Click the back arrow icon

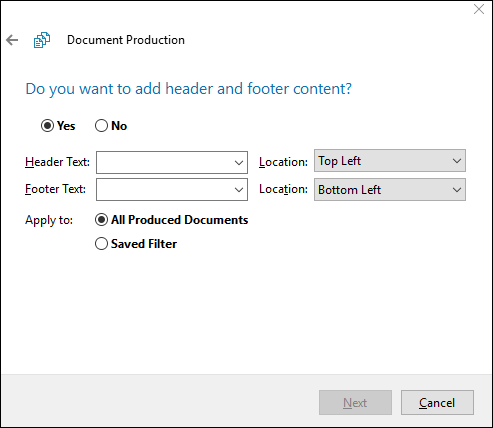click(12, 40)
